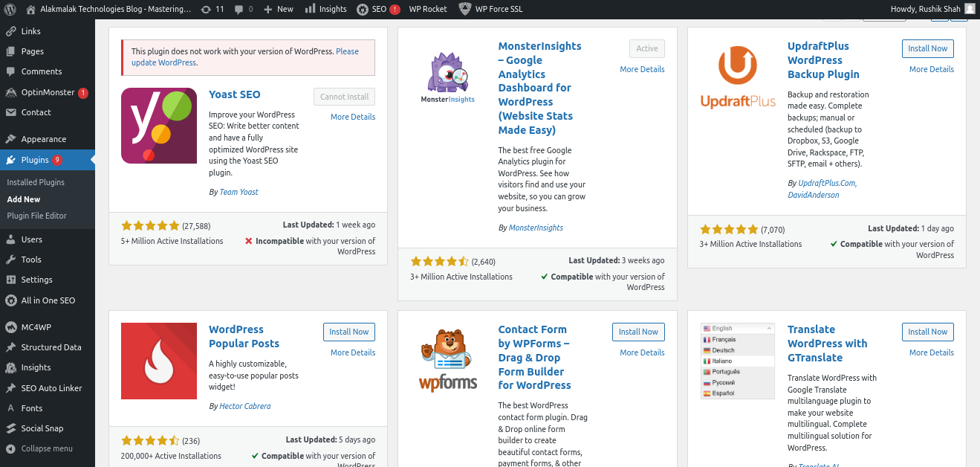Click Install Now for WordPress Popular Posts
Image resolution: width=980 pixels, height=467 pixels.
coord(349,332)
